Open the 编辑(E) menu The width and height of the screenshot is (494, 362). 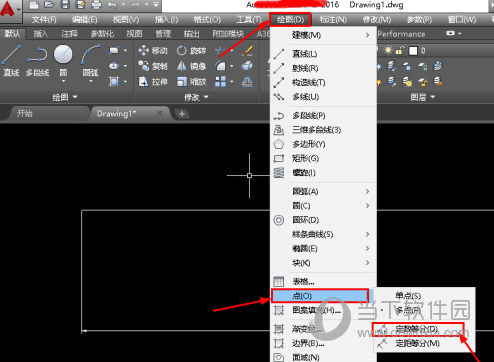click(85, 20)
